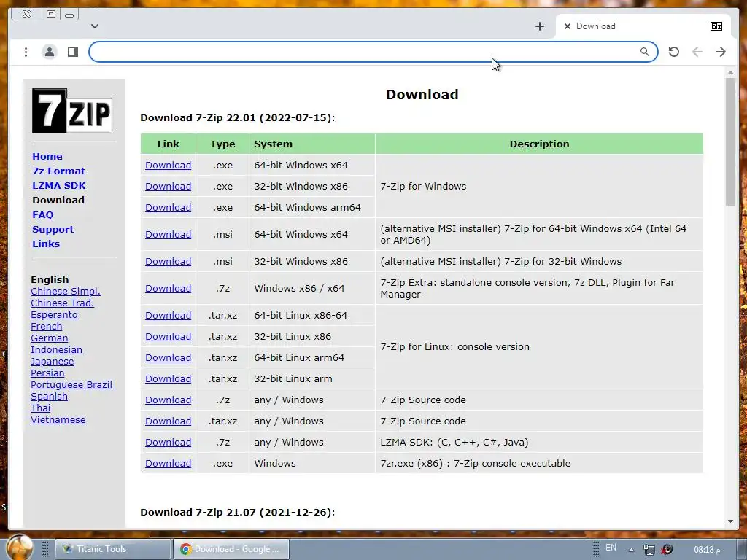747x560 pixels.
Task: Open the Home sidebar link
Action: 47,157
